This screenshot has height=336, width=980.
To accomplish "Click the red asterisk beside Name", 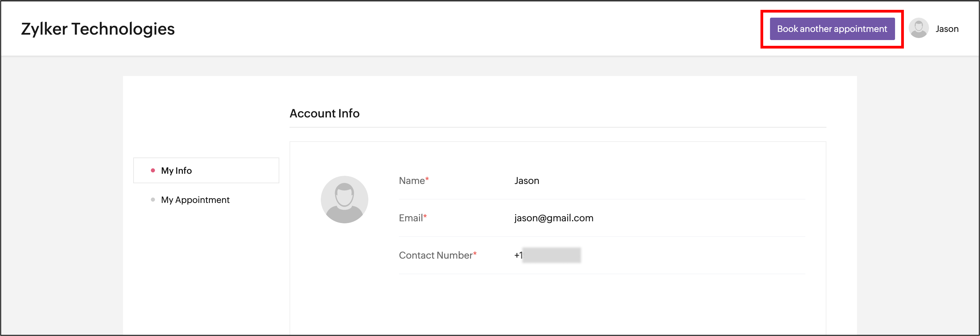I will pos(427,179).
